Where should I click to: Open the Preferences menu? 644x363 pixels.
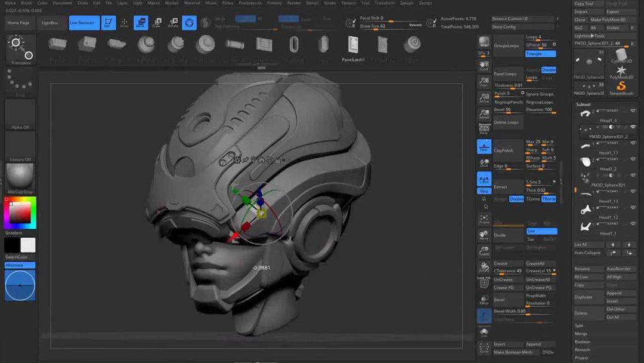[x=250, y=3]
